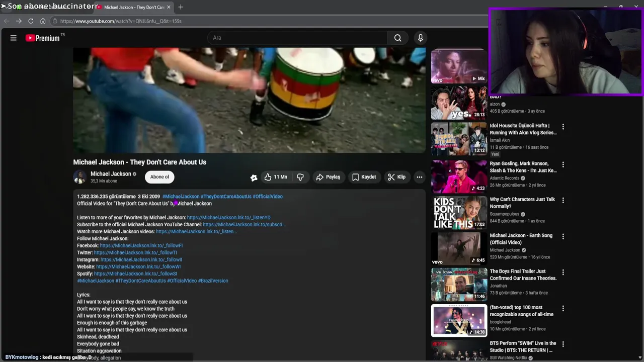Open options menu for Ryan Gosling video
This screenshot has width=644, height=362.
(x=563, y=165)
